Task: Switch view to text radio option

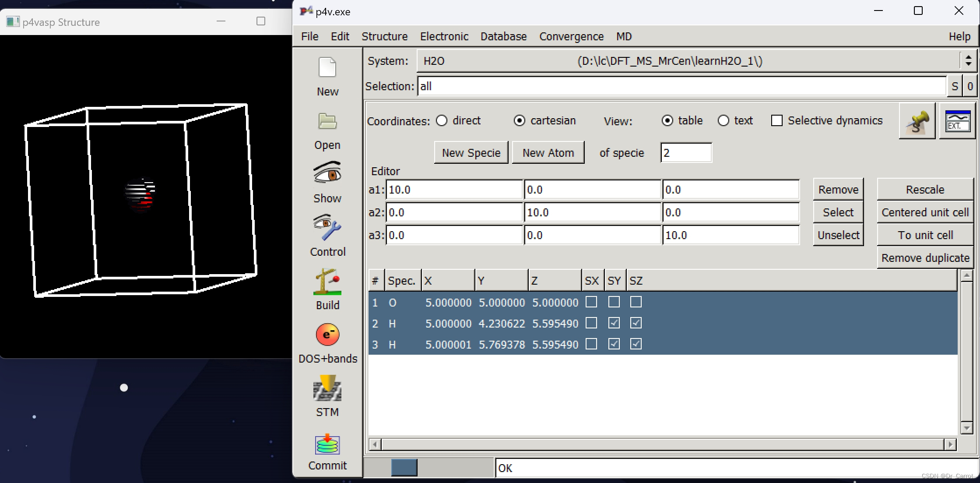Action: coord(724,121)
